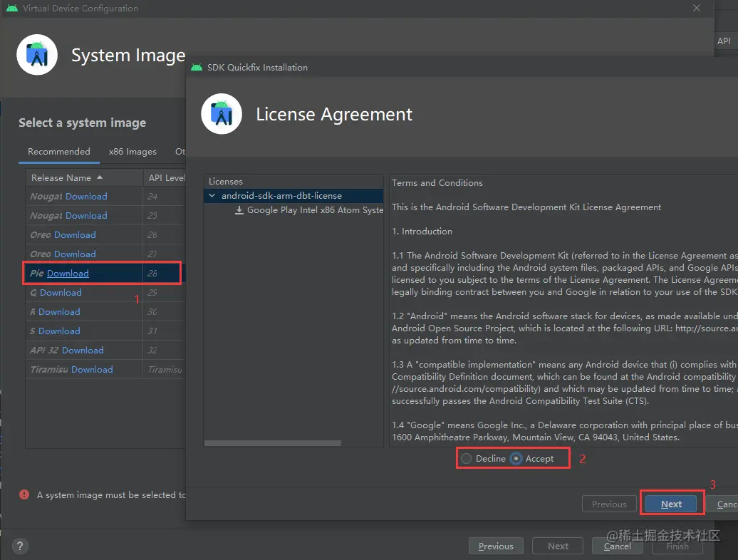
Task: Download the S system image
Action: (59, 331)
